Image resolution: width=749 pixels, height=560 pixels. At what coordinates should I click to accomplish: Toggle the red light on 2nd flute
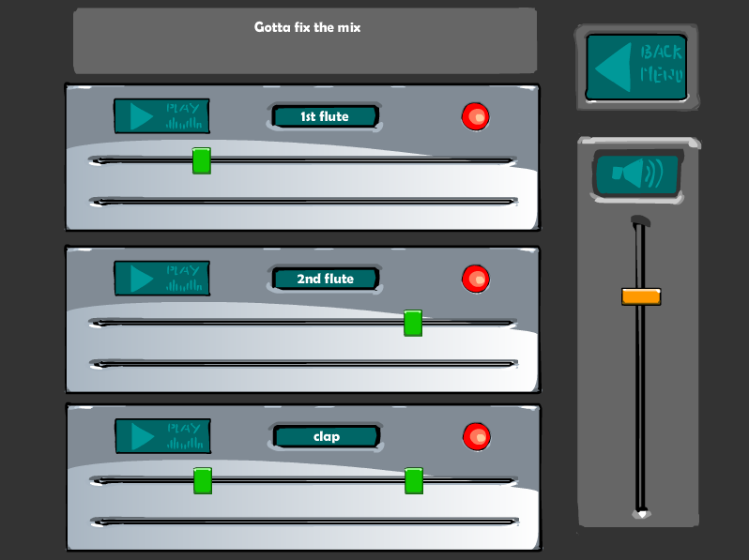click(476, 279)
